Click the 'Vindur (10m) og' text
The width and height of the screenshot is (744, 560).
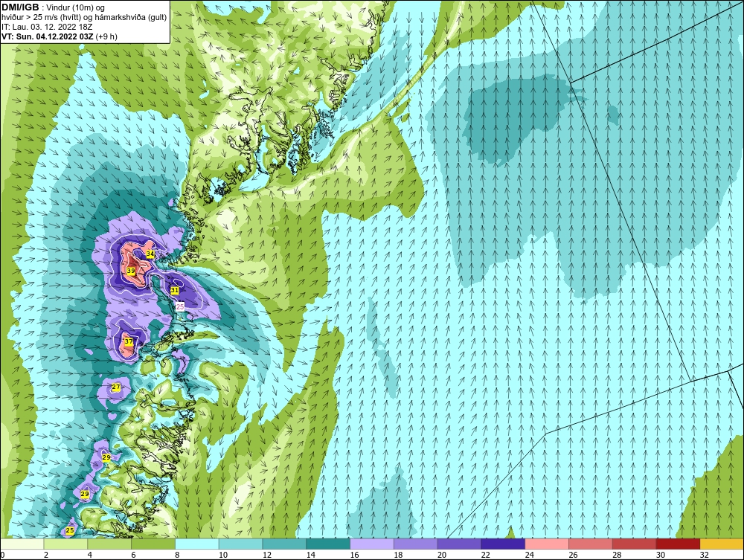(x=77, y=7)
